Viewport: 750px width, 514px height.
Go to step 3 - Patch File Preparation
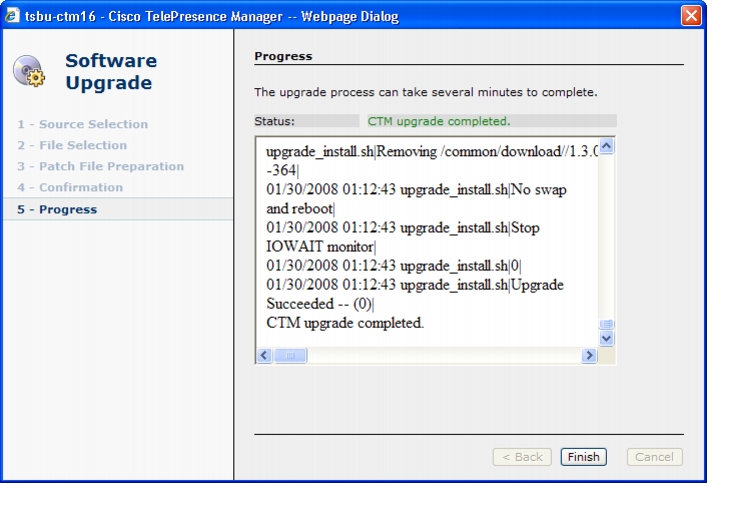tap(100, 166)
